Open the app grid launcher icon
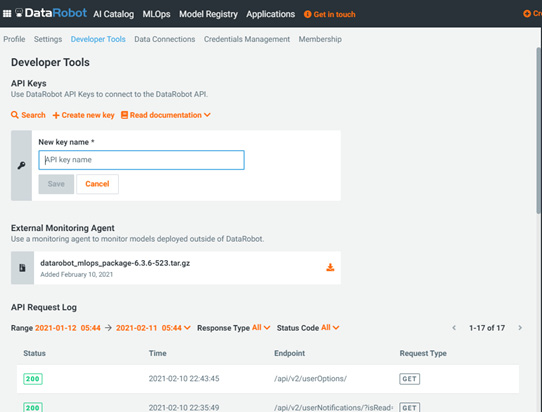This screenshot has height=412, width=542. (x=7, y=13)
